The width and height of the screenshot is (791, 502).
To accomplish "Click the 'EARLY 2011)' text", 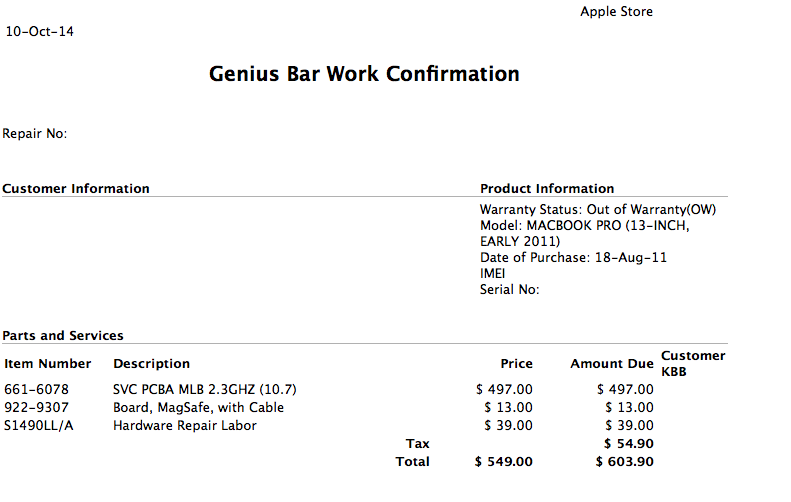I will click(x=520, y=241).
